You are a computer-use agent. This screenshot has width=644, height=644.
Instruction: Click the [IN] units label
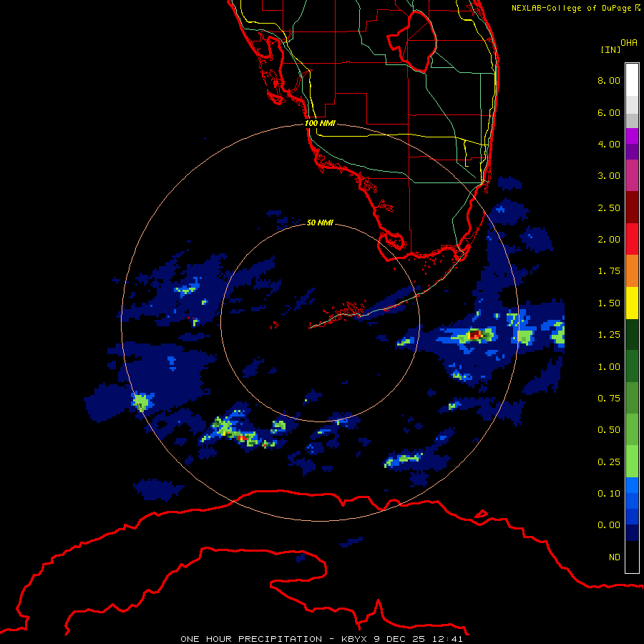[x=610, y=49]
